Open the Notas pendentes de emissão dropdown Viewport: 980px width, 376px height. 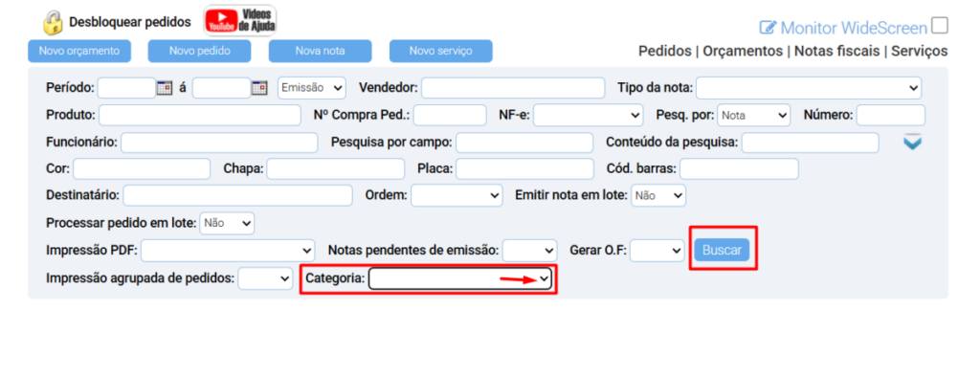[x=529, y=251]
